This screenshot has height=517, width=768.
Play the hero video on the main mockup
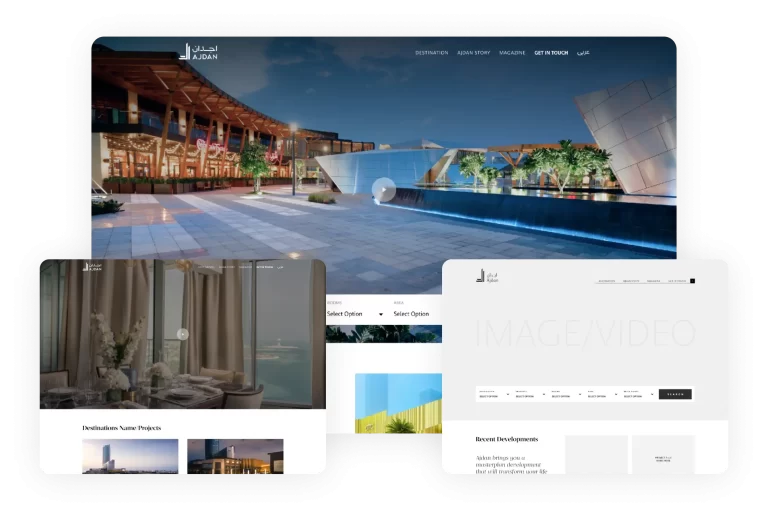tap(383, 188)
